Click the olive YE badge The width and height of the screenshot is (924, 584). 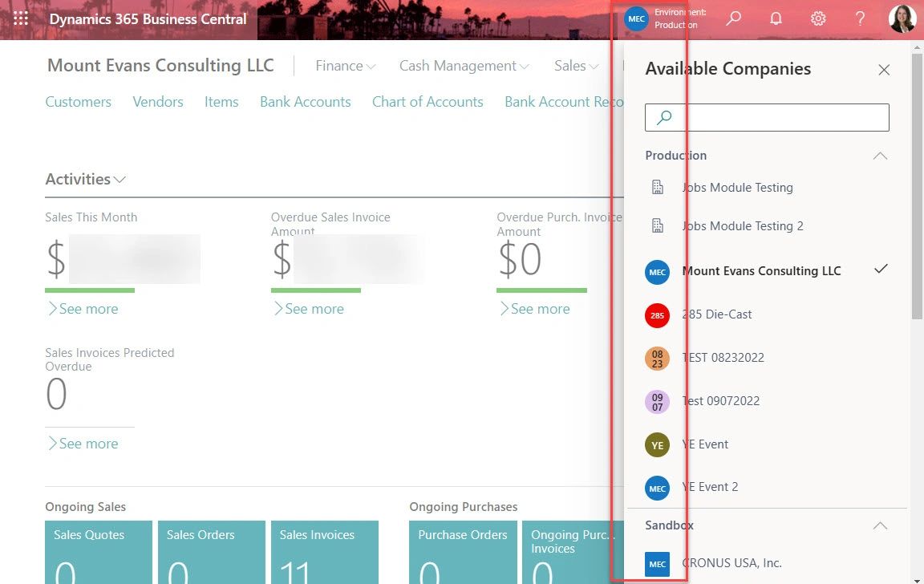(657, 445)
